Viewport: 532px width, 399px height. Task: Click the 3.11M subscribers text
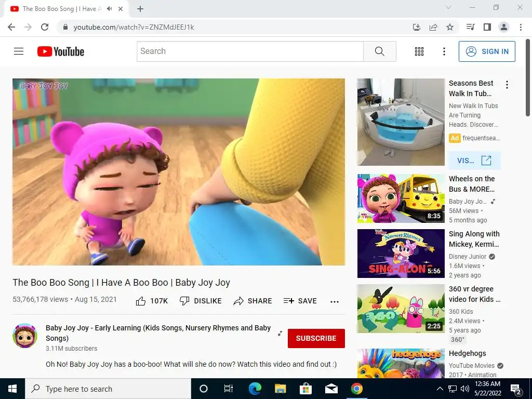(72, 349)
